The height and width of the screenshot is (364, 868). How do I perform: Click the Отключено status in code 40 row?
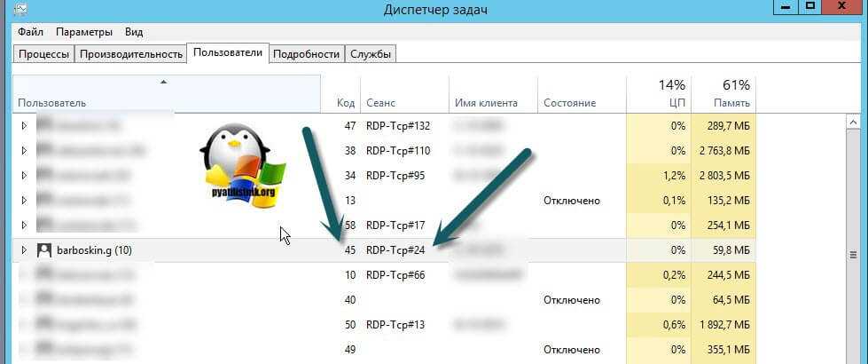tap(572, 300)
